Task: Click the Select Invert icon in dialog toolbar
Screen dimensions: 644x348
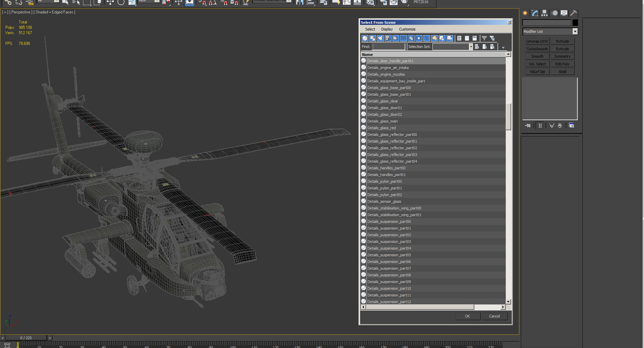Action: 475,38
